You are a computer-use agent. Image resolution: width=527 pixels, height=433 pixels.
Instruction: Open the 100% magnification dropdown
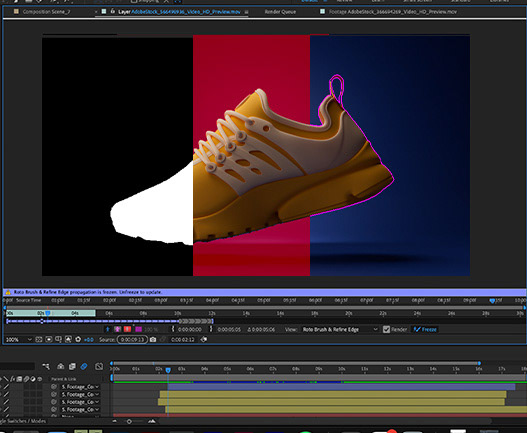coord(19,340)
